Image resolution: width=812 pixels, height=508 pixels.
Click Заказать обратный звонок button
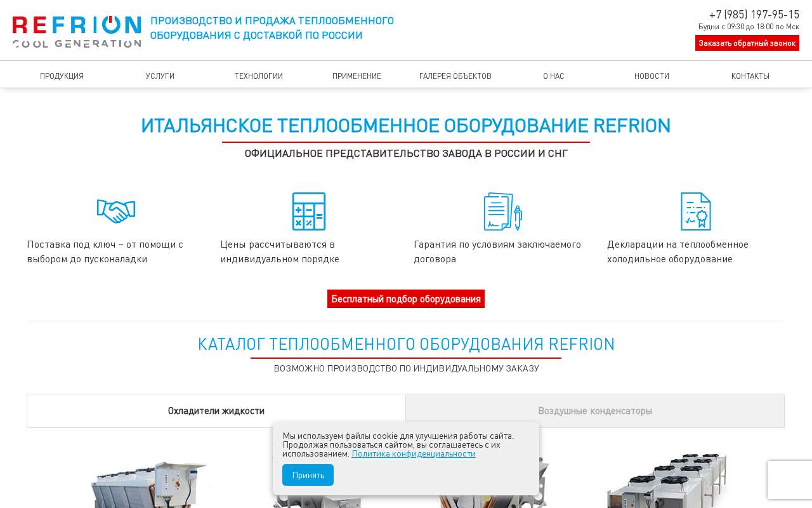pyautogui.click(x=747, y=43)
